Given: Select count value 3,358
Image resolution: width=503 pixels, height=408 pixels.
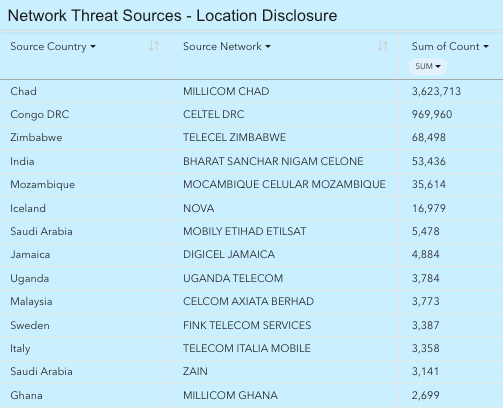Looking at the screenshot, I should (425, 348).
